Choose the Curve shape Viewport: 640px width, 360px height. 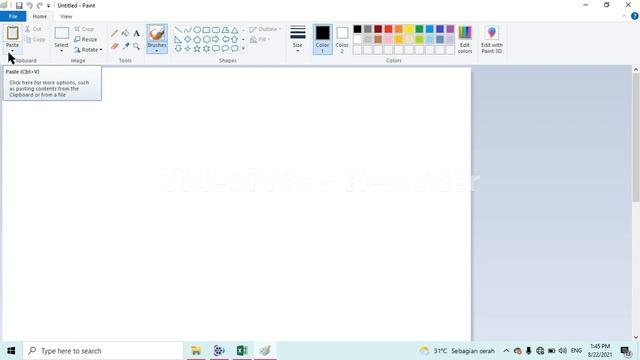(188, 30)
